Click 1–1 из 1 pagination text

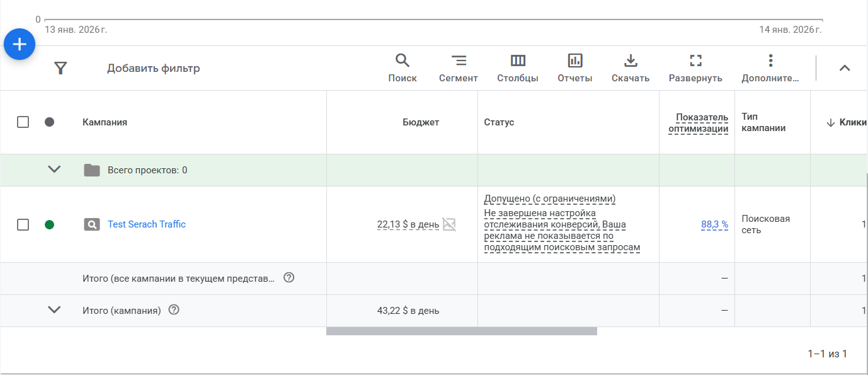pos(827,354)
